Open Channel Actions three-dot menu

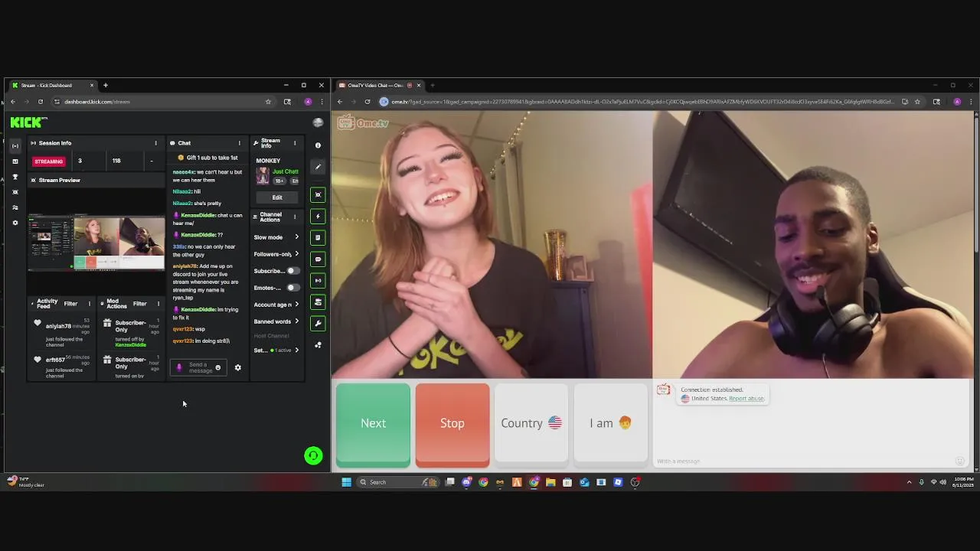(x=294, y=217)
